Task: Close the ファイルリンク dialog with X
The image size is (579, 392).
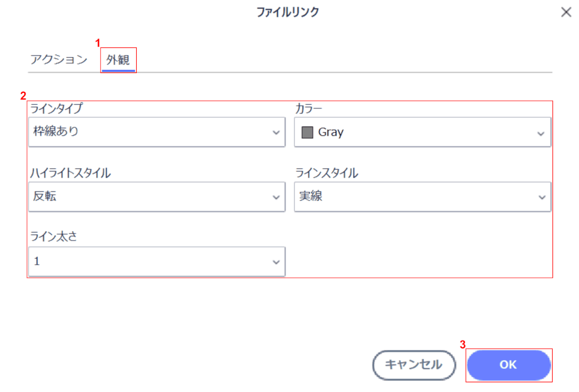Action: [x=566, y=12]
